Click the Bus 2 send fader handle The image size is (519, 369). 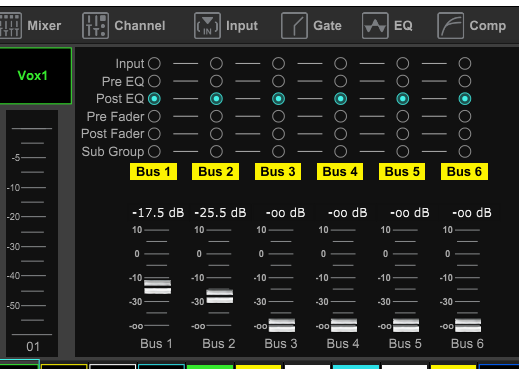click(220, 296)
